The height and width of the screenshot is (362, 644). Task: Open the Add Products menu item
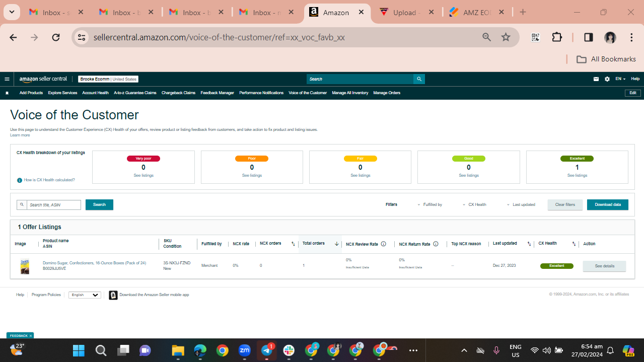click(31, 93)
